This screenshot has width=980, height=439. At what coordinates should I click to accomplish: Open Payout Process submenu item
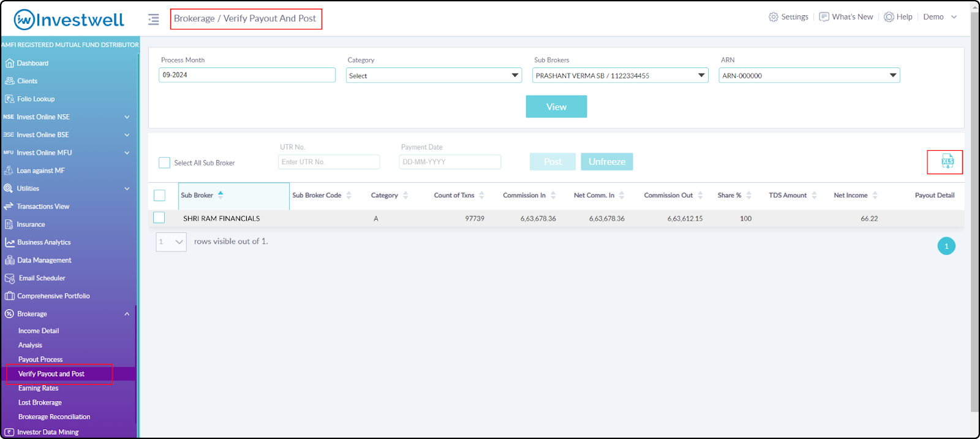40,359
